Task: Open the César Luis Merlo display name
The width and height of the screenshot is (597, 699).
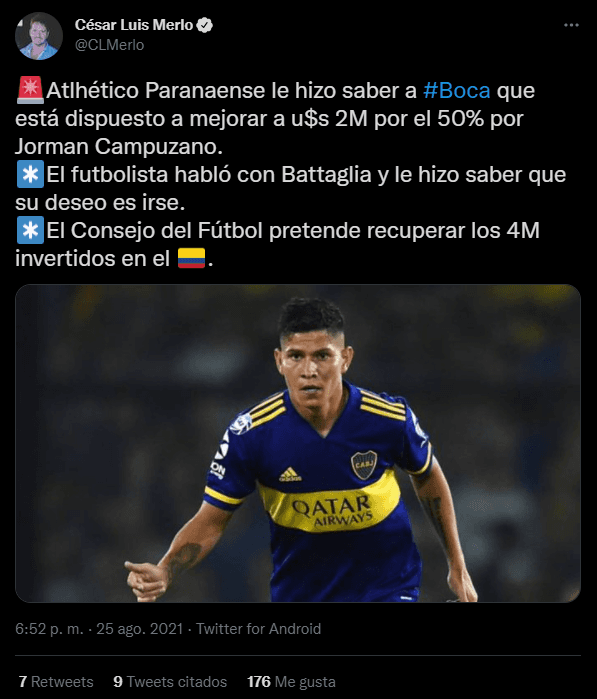Action: click(134, 25)
